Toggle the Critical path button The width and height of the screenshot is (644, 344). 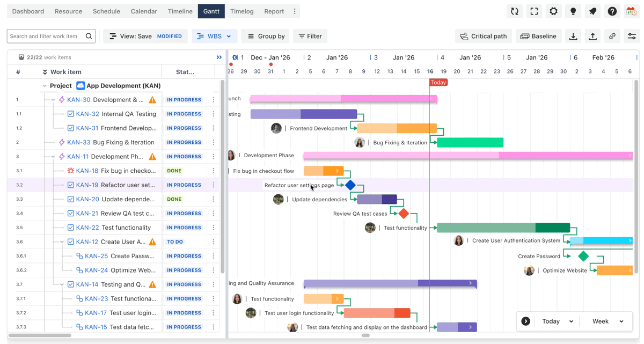click(x=483, y=36)
